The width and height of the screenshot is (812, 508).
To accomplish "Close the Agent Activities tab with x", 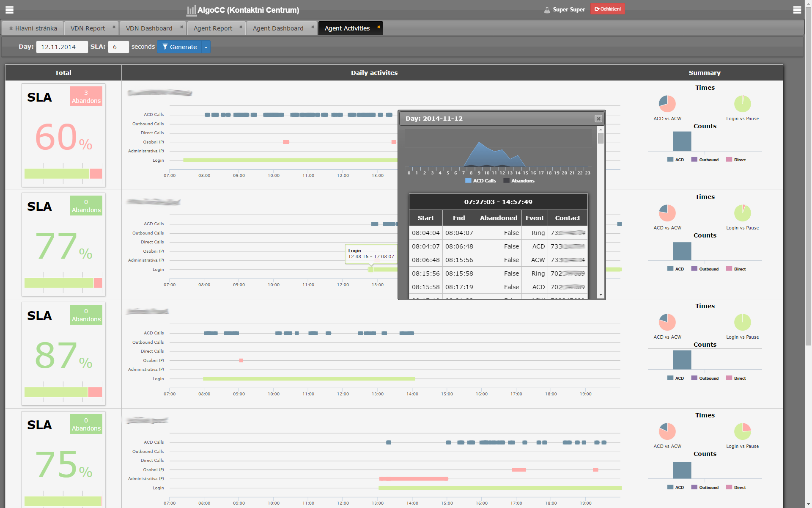I will point(379,27).
